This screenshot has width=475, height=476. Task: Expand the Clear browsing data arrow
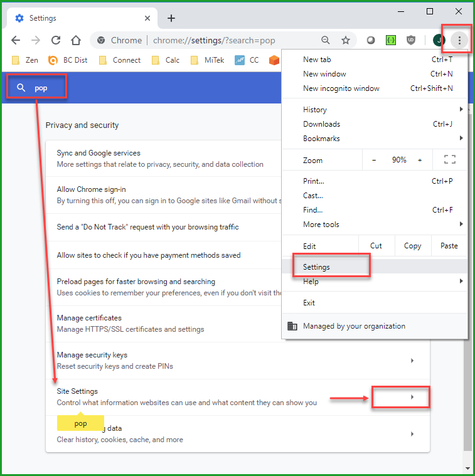pyautogui.click(x=412, y=434)
